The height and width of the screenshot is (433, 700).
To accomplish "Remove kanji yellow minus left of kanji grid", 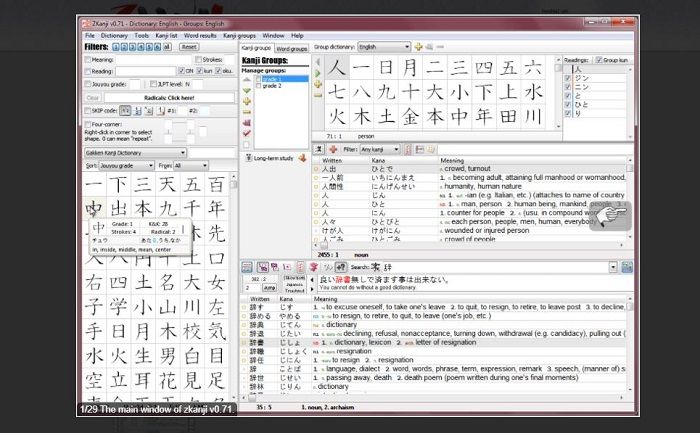I will [317, 95].
